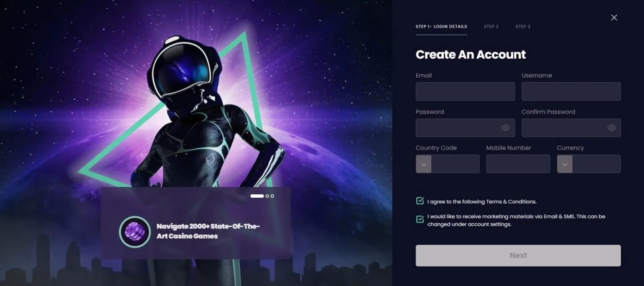Go to the third carousel slide dot
This screenshot has height=286, width=644.
click(x=272, y=196)
